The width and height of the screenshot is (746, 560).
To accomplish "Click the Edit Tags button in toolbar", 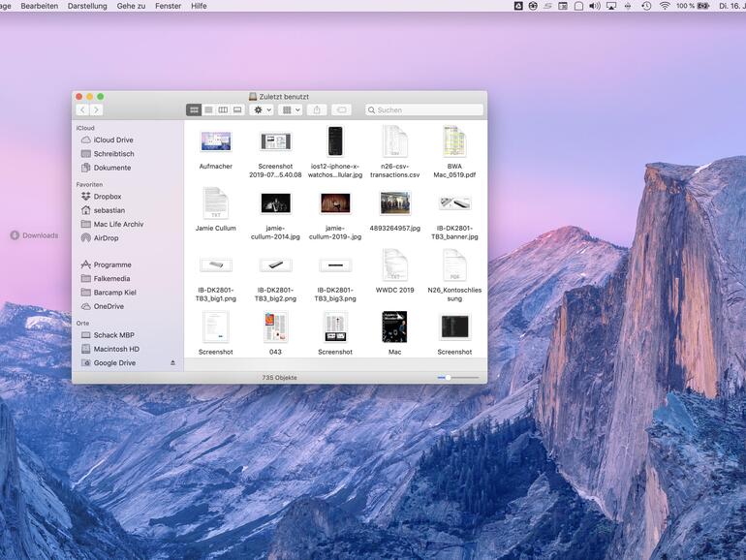I will [x=341, y=110].
